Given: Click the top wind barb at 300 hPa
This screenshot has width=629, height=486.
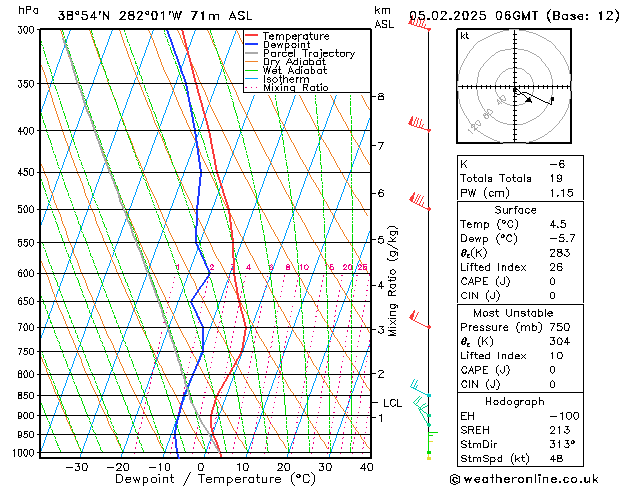Looking at the screenshot, I should point(421,24).
